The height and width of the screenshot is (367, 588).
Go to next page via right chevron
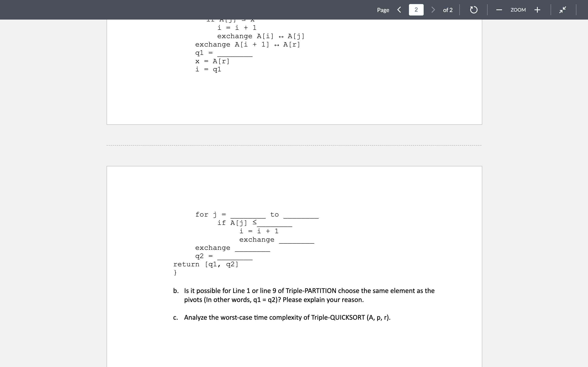pyautogui.click(x=433, y=10)
